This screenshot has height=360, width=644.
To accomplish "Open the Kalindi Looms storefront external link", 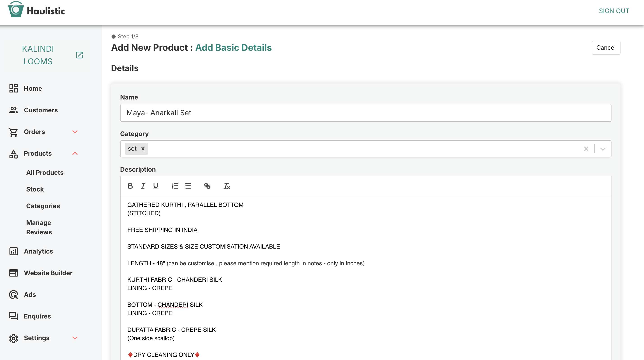I will tap(79, 55).
